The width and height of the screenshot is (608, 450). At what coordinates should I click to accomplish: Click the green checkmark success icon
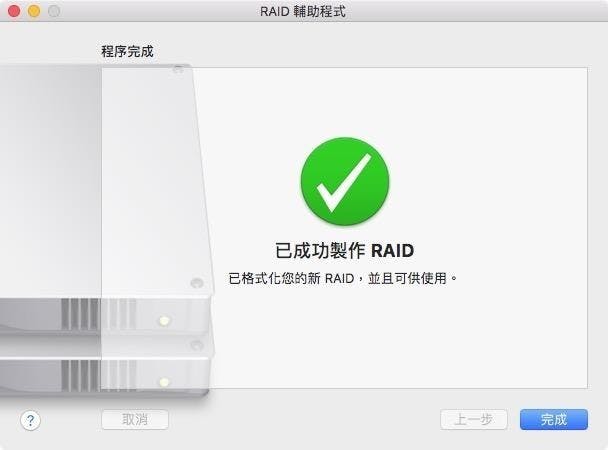point(345,181)
